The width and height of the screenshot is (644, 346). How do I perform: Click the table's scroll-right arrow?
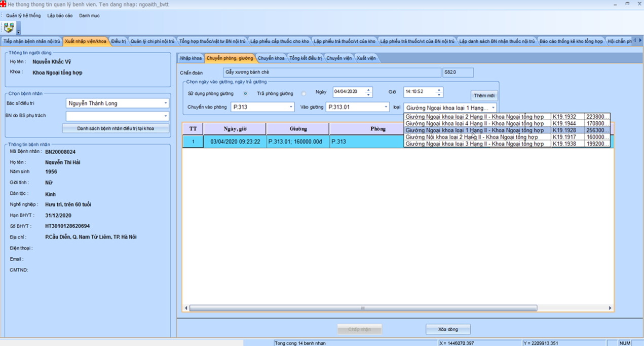tap(610, 308)
